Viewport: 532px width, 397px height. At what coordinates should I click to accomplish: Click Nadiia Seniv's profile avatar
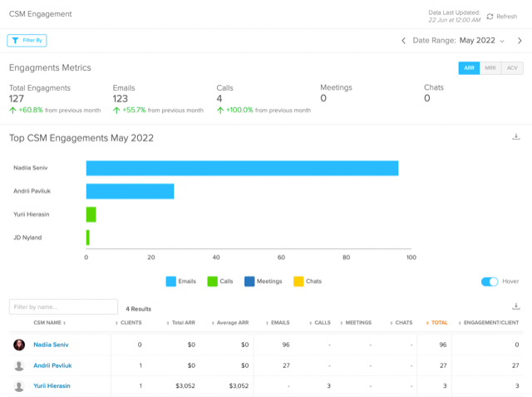point(19,345)
